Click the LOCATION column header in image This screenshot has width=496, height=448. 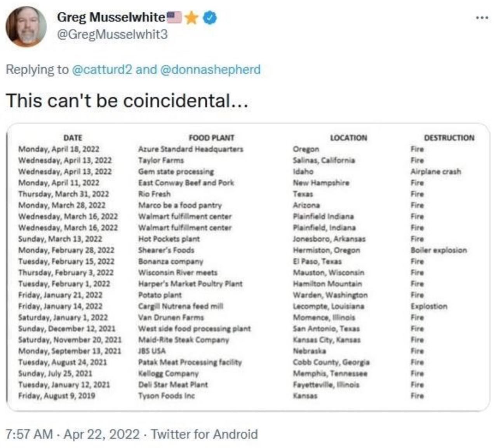[x=348, y=138]
